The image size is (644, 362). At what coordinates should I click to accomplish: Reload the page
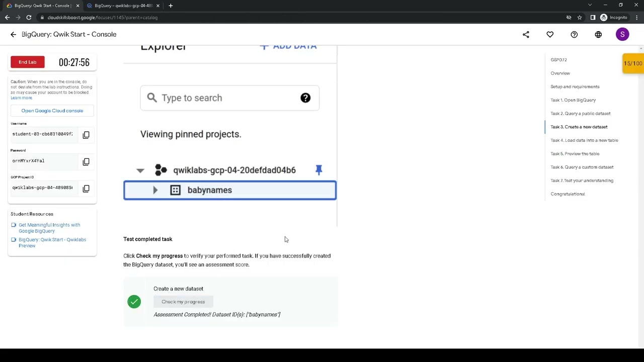29,18
